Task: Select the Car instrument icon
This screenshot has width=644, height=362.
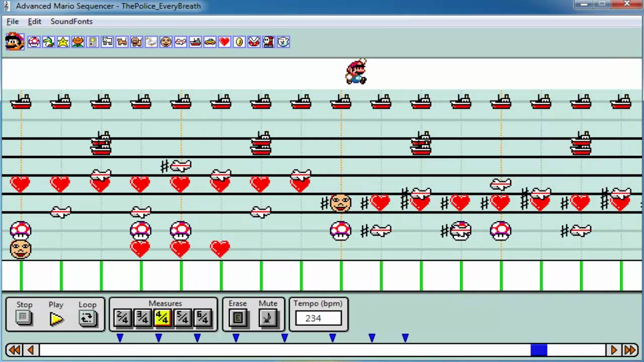Action: point(210,42)
